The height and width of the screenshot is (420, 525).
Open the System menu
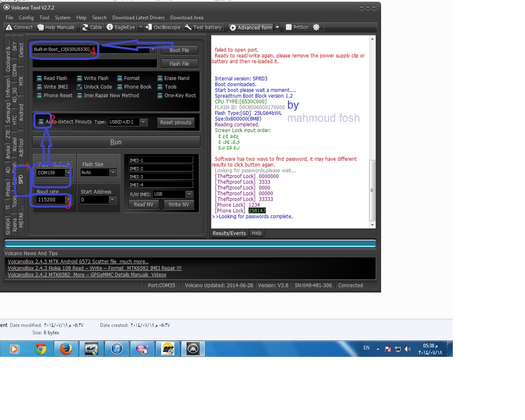(x=63, y=18)
